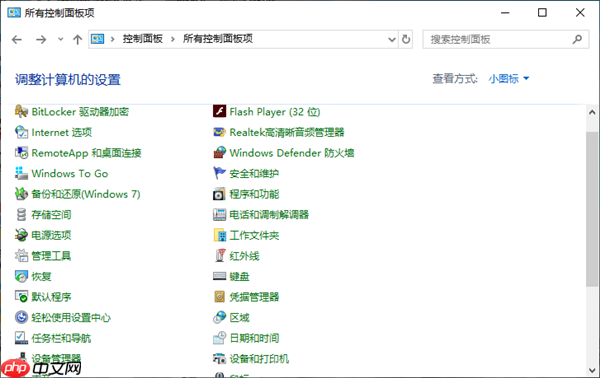Click the scrollbar up arrow
This screenshot has height=378, width=600.
click(x=592, y=112)
